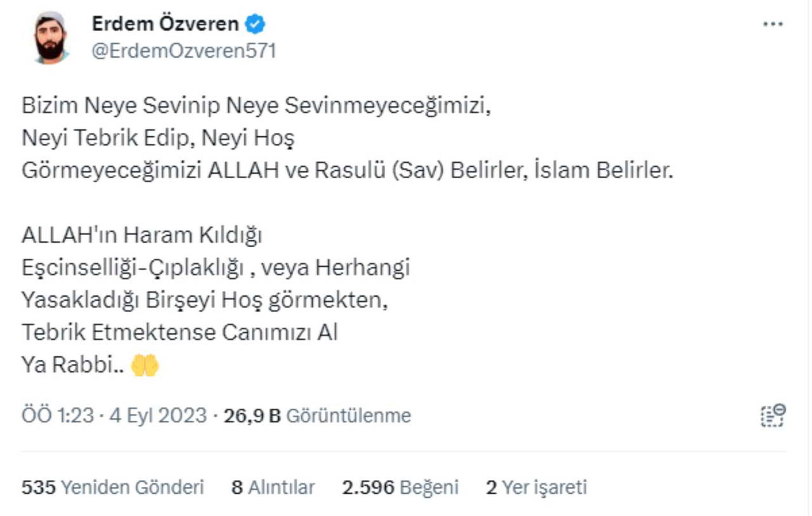
Task: Click the icon right of the view count
Action: [x=773, y=416]
